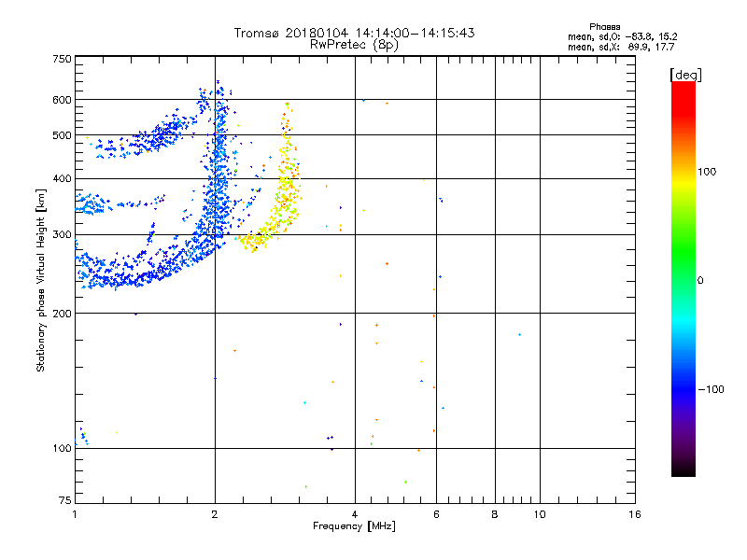The image size is (747, 560).
Task: Click the x-axis '2' tick label
Action: point(215,514)
